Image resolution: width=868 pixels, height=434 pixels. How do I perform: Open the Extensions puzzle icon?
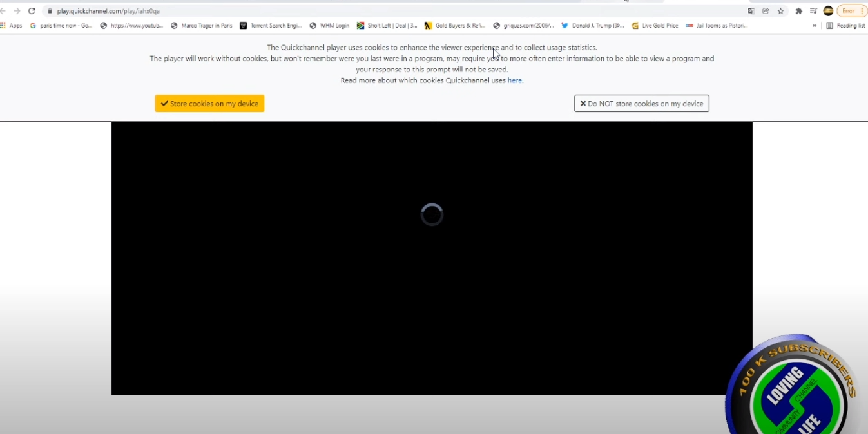point(799,11)
